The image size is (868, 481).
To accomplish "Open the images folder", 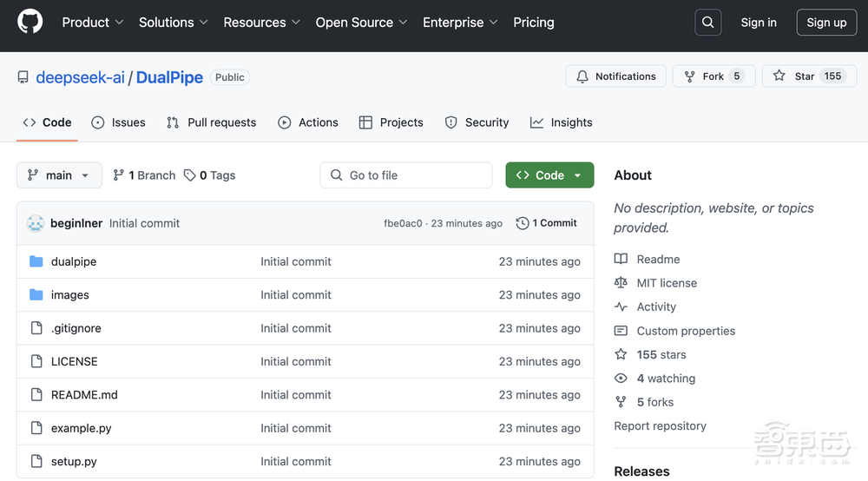I will pyautogui.click(x=69, y=295).
